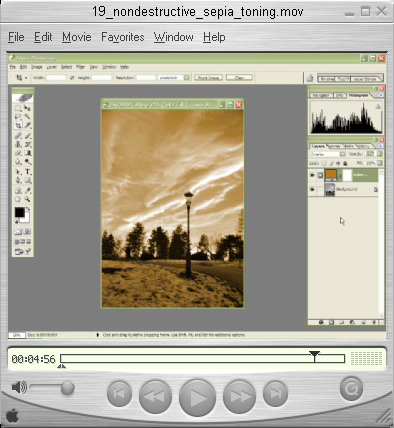Select the Crop tool in the toolbox
Viewport: 394px width, 428px height.
click(18, 125)
